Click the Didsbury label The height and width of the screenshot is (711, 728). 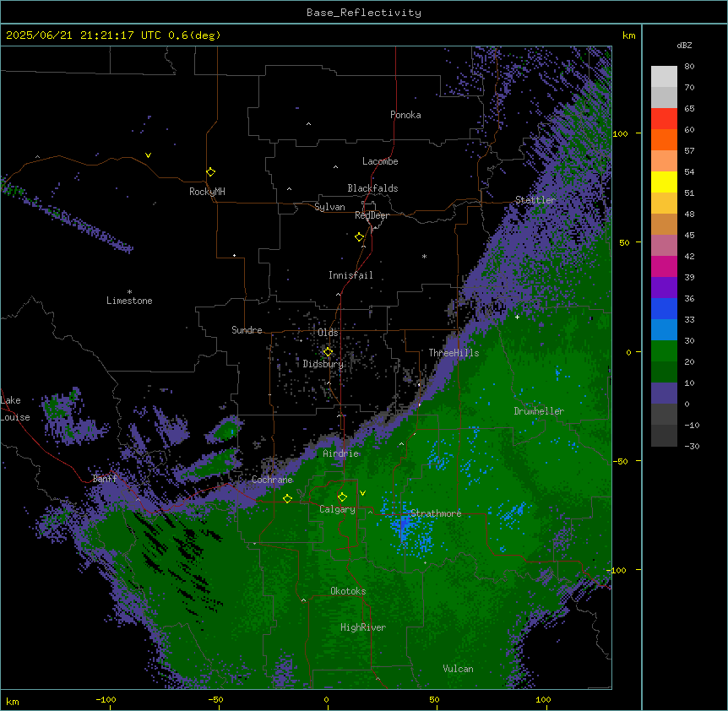click(323, 364)
